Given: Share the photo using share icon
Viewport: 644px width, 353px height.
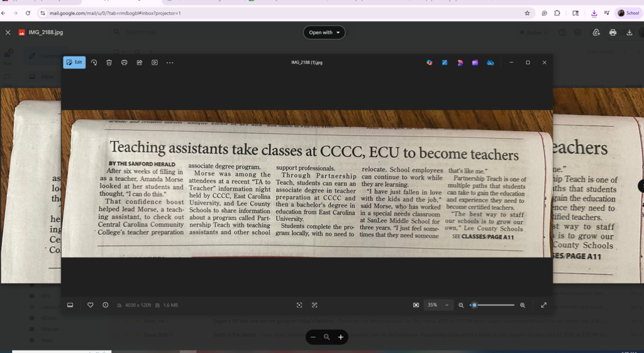Looking at the screenshot, I should tap(139, 62).
